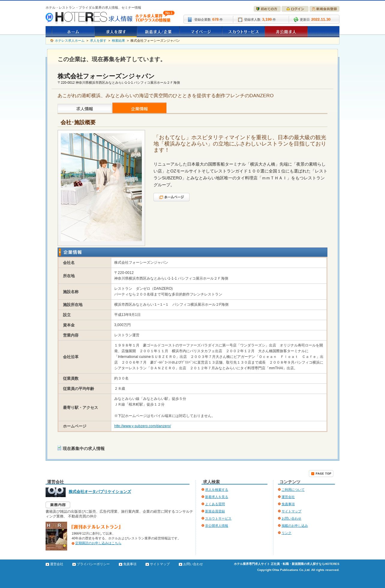Click the 更新日 refresh icon
This screenshot has width=385, height=588.
pos(296,19)
